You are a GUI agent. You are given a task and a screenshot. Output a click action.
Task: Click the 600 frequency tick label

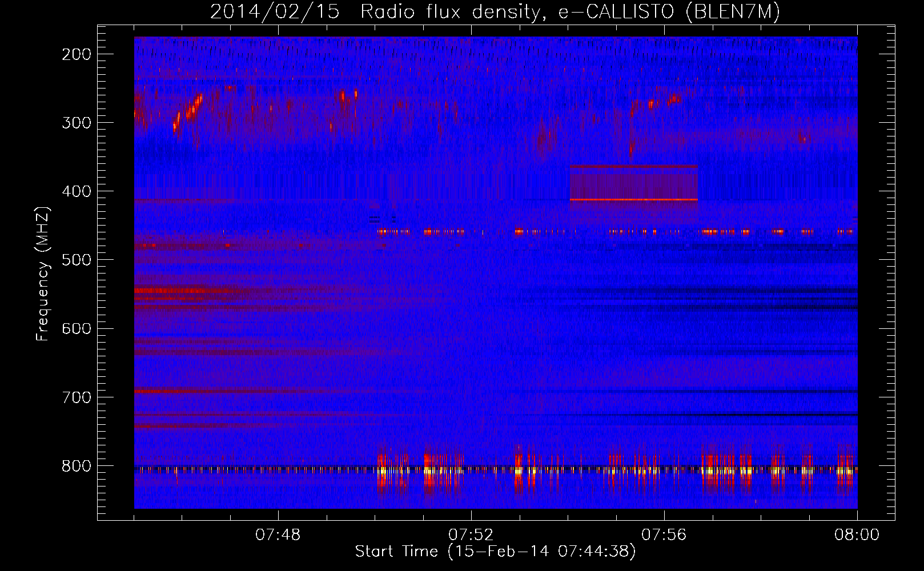(x=77, y=328)
